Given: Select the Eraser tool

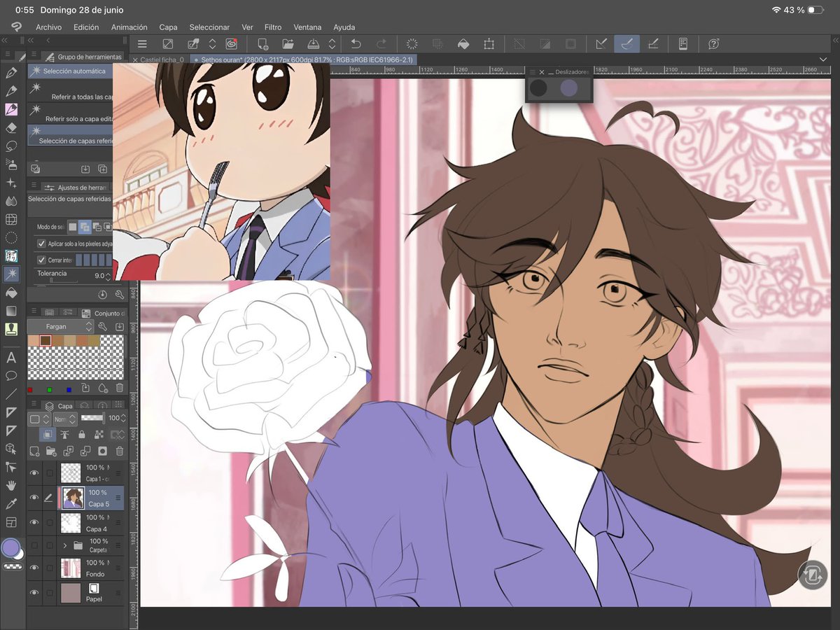Looking at the screenshot, I should click(x=11, y=127).
